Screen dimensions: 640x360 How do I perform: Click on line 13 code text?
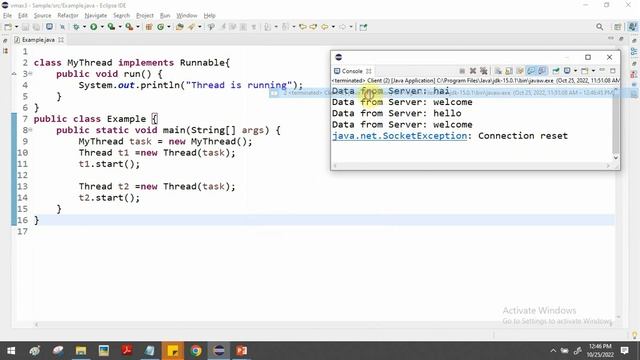(x=157, y=187)
